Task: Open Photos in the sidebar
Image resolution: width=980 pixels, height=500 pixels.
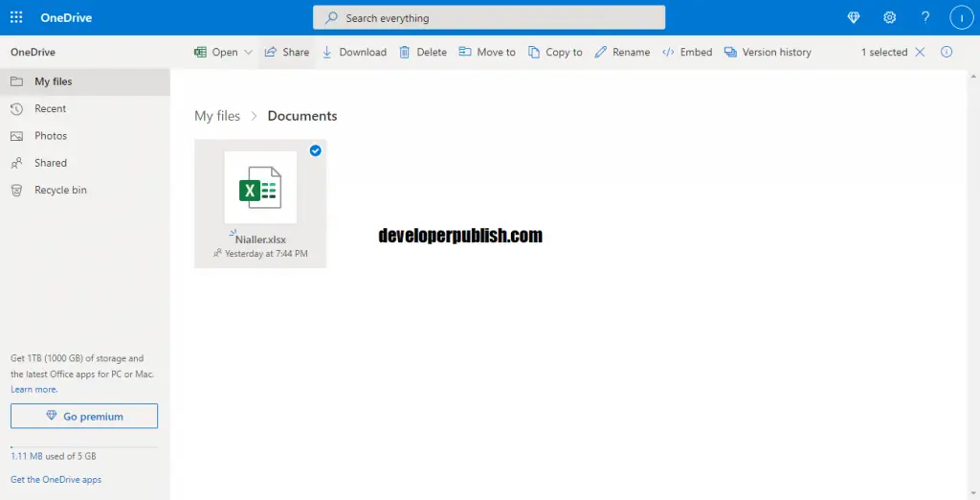Action: click(x=85, y=136)
